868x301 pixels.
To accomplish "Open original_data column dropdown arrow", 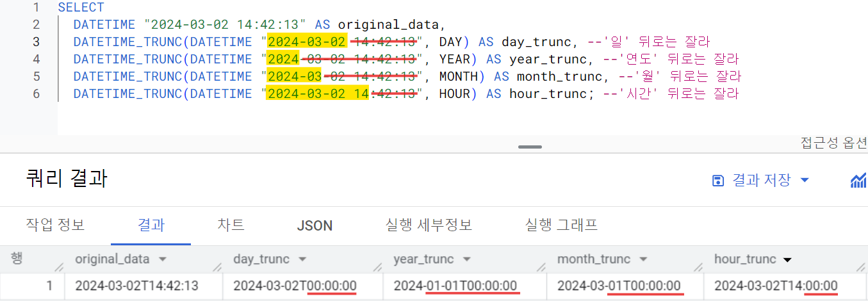I will (163, 259).
